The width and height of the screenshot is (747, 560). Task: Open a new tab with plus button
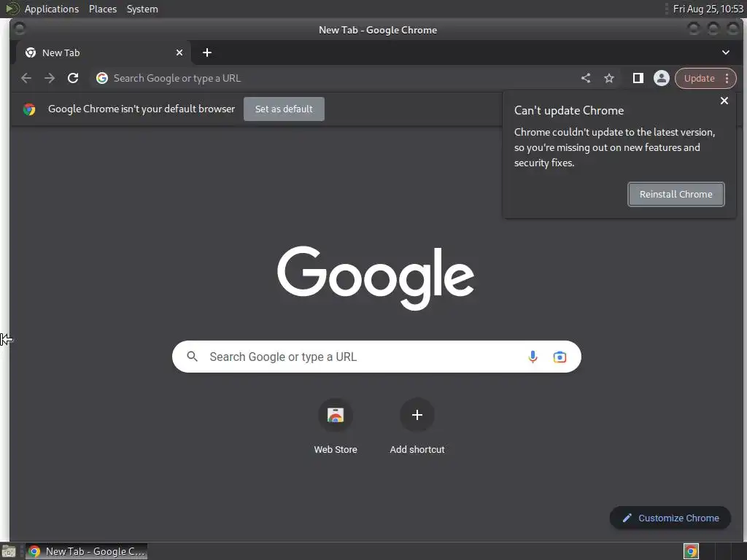[206, 52]
